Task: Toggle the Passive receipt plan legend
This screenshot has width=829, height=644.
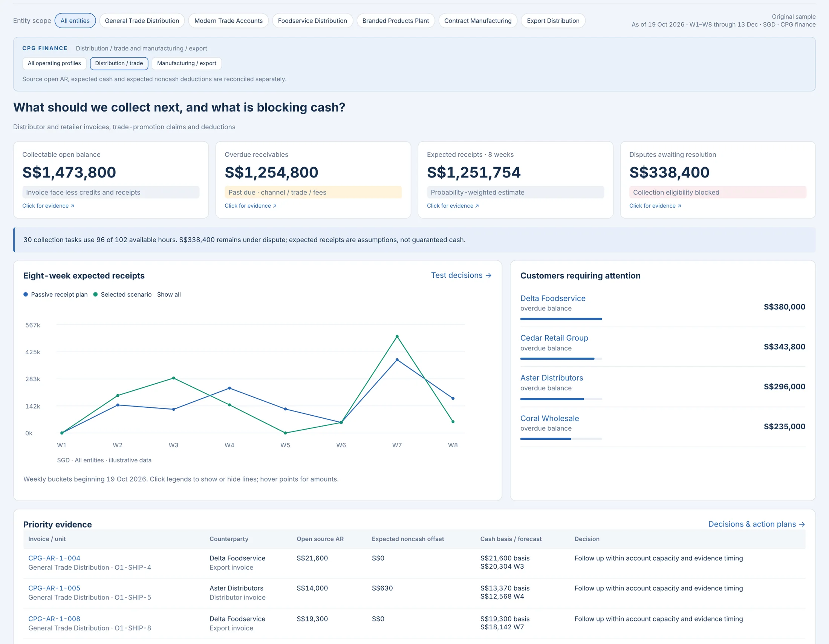Action: point(55,294)
